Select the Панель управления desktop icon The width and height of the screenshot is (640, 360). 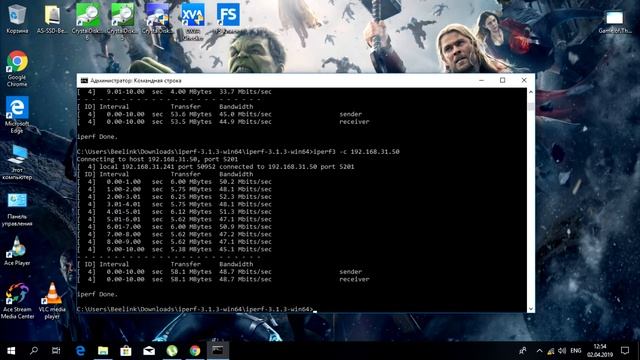pyautogui.click(x=17, y=209)
